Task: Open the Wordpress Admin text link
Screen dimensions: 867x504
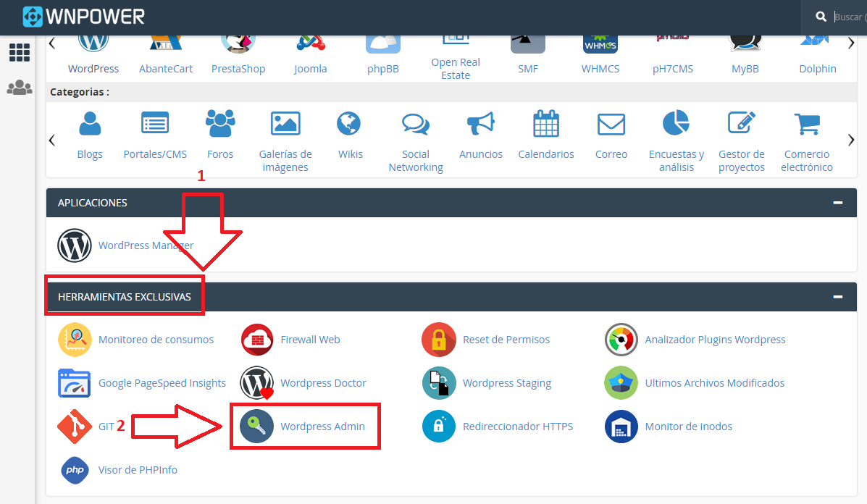Action: coord(322,427)
